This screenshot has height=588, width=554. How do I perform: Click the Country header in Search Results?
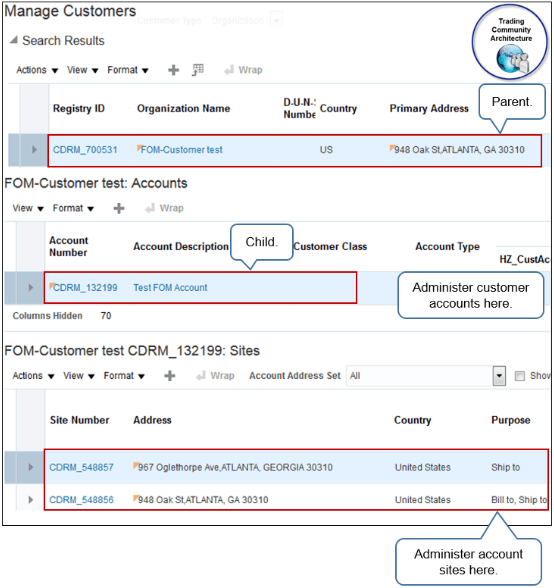(x=338, y=108)
